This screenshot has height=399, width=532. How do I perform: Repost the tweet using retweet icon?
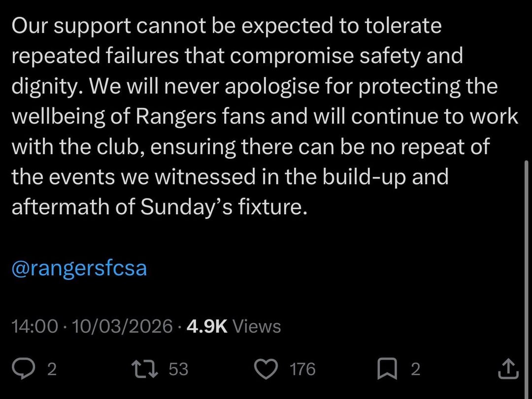coord(146,369)
